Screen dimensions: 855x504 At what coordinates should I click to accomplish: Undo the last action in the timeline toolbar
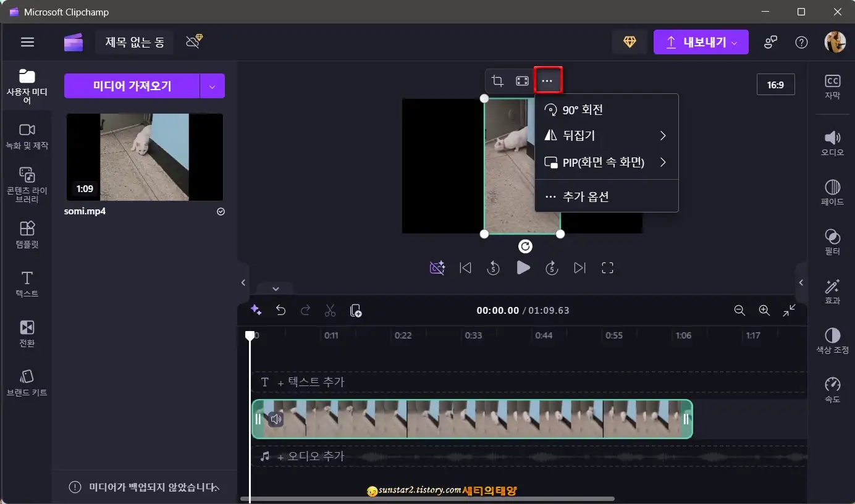click(280, 311)
